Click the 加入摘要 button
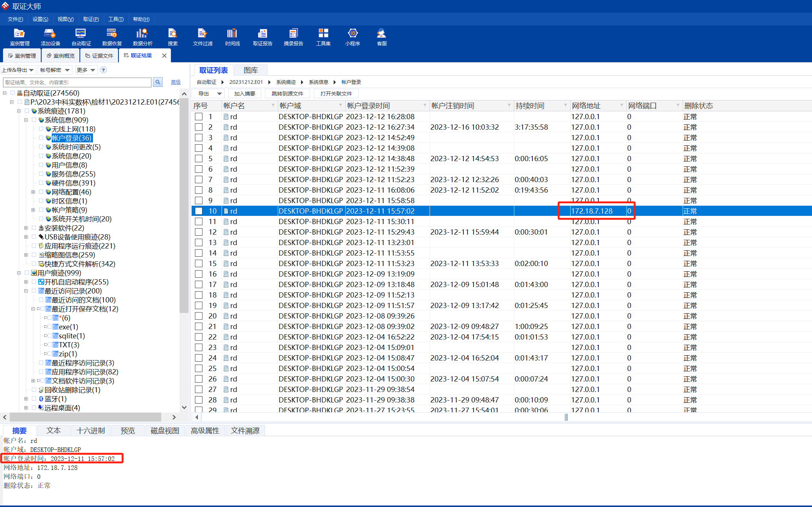The image size is (812, 507). pos(244,94)
